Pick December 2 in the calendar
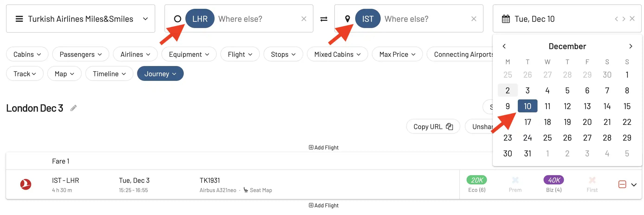Image resolution: width=644 pixels, height=215 pixels. 508,90
